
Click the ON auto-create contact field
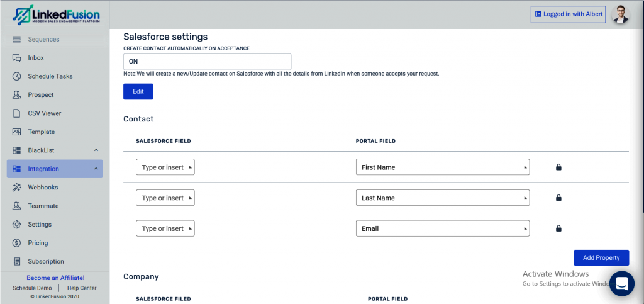click(208, 62)
